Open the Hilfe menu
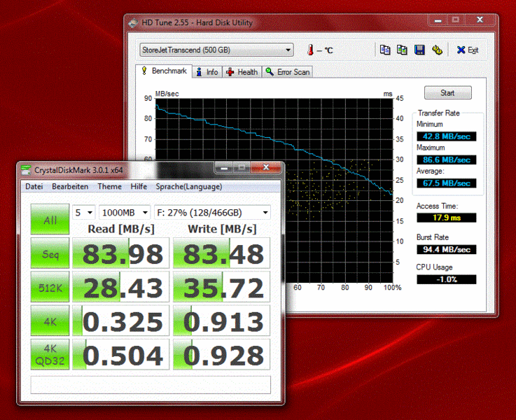Screen dimensions: 516x420 tap(139, 186)
